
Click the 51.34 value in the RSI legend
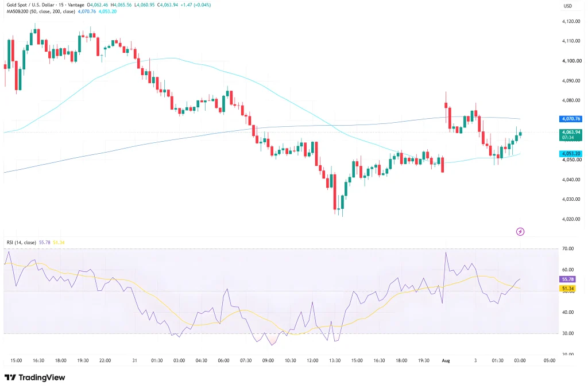(x=59, y=243)
